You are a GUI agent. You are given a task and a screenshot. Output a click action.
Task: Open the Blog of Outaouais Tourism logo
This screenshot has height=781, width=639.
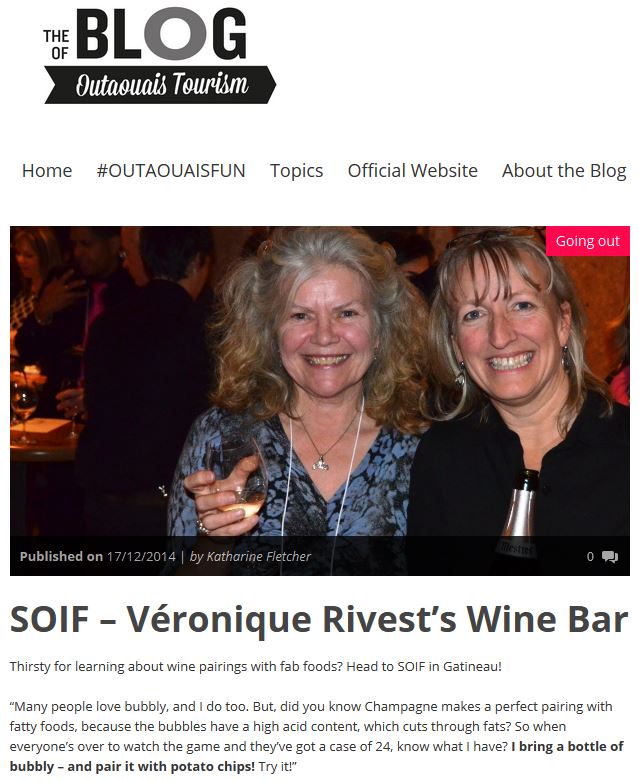tap(159, 56)
